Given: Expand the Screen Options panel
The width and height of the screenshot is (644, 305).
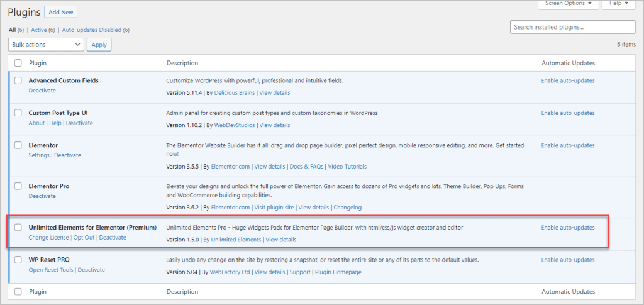Looking at the screenshot, I should coord(568,4).
